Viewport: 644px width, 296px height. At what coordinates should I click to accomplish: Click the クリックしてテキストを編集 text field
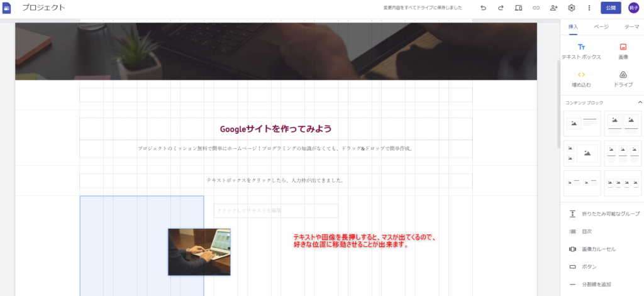(x=275, y=211)
